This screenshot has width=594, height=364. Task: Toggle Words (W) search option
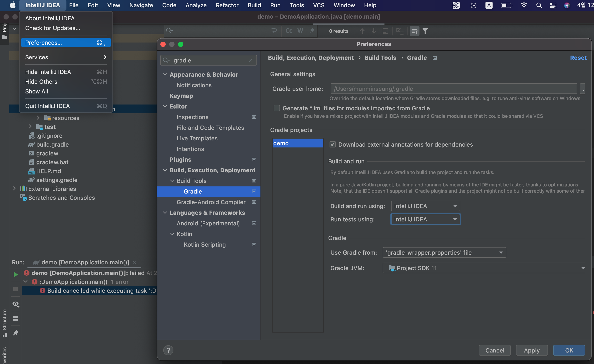tap(300, 31)
